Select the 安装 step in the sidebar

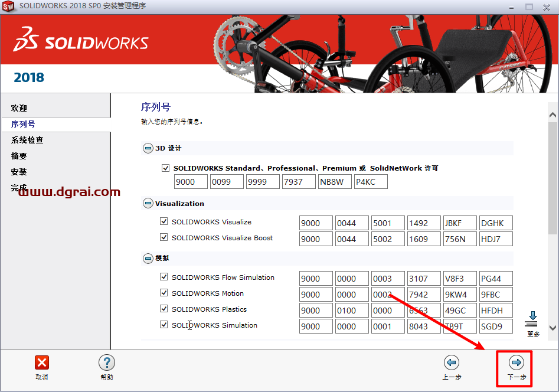[19, 172]
